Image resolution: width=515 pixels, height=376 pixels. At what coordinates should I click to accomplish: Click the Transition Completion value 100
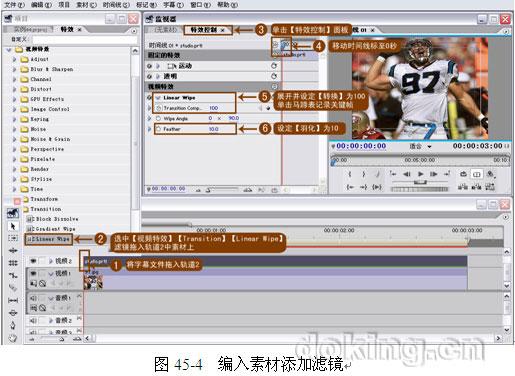click(214, 108)
